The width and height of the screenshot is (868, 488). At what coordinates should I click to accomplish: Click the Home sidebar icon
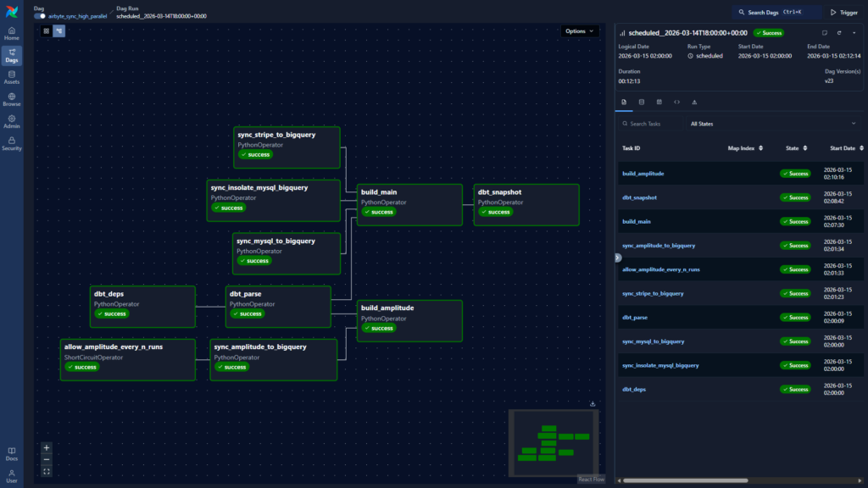(12, 33)
